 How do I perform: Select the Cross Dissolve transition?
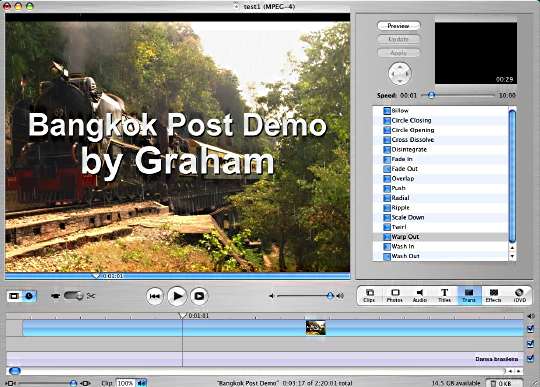(440, 139)
